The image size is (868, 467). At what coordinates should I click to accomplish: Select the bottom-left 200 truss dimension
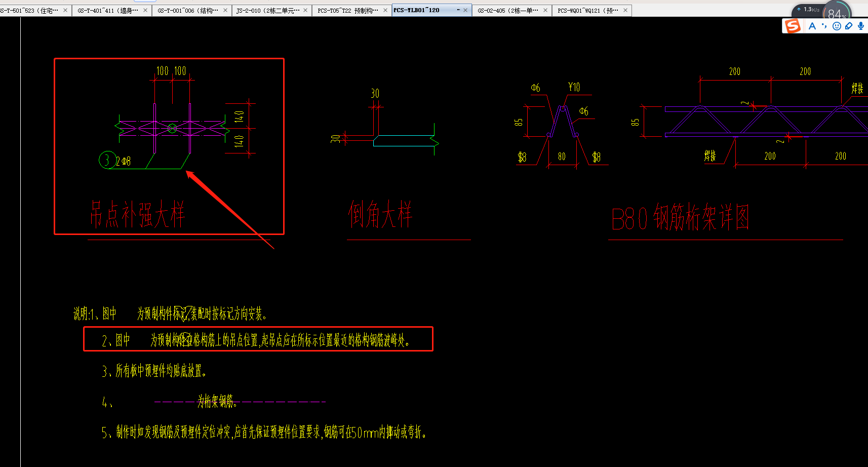point(770,156)
